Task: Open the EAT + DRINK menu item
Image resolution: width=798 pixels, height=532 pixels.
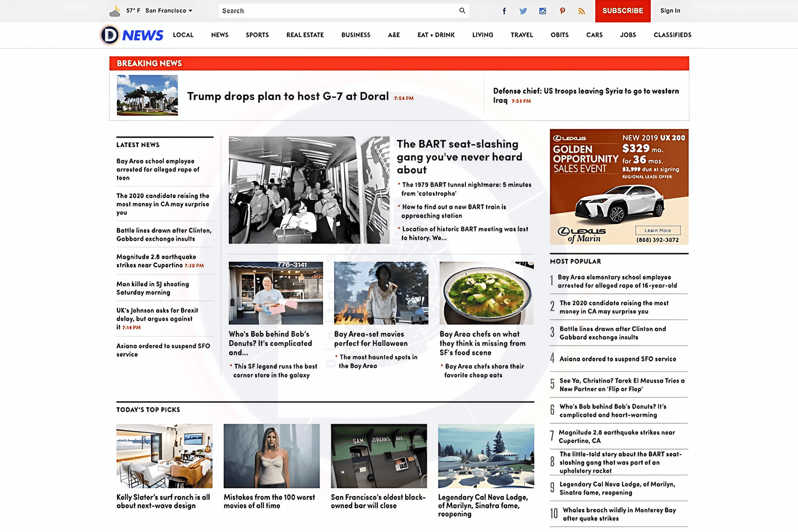Action: 436,35
